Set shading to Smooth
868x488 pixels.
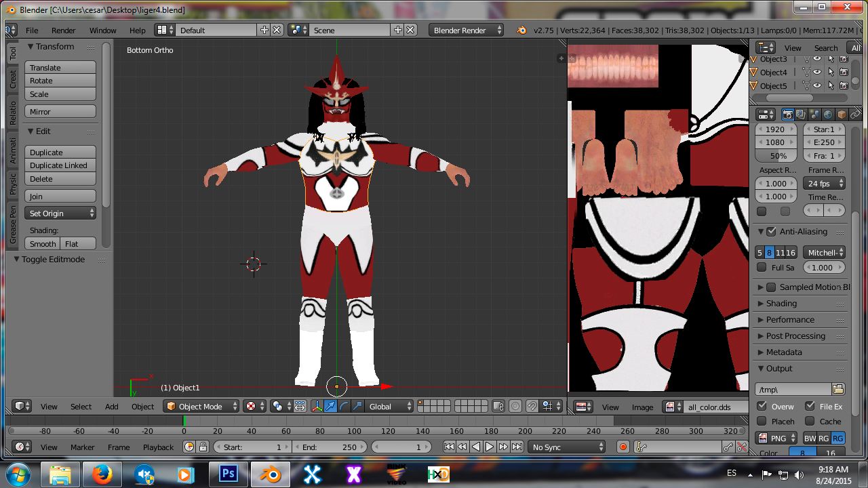coord(43,243)
